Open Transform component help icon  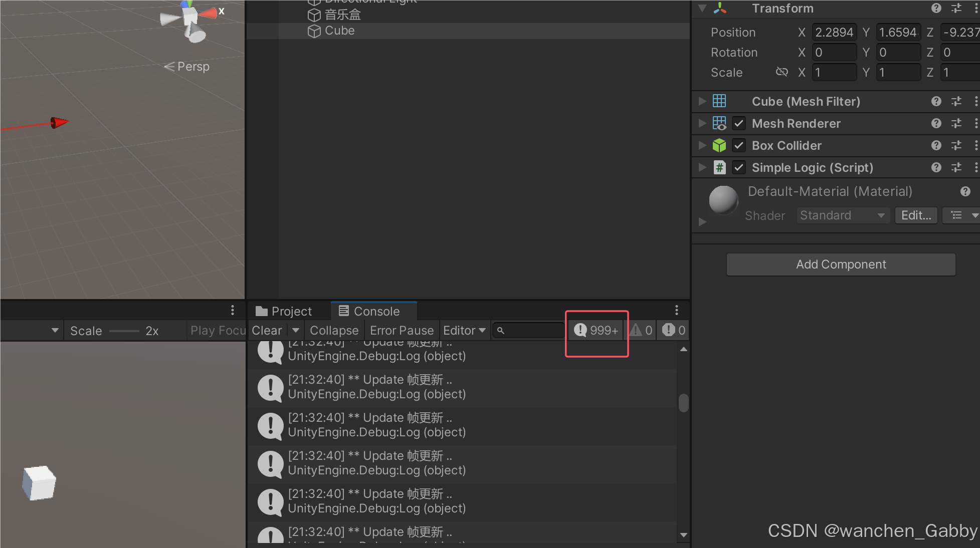click(x=936, y=8)
